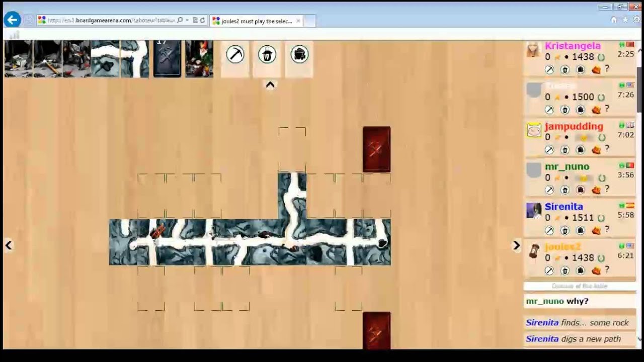This screenshot has height=362, width=644.
Task: Click the browser refresh button
Action: [x=202, y=20]
